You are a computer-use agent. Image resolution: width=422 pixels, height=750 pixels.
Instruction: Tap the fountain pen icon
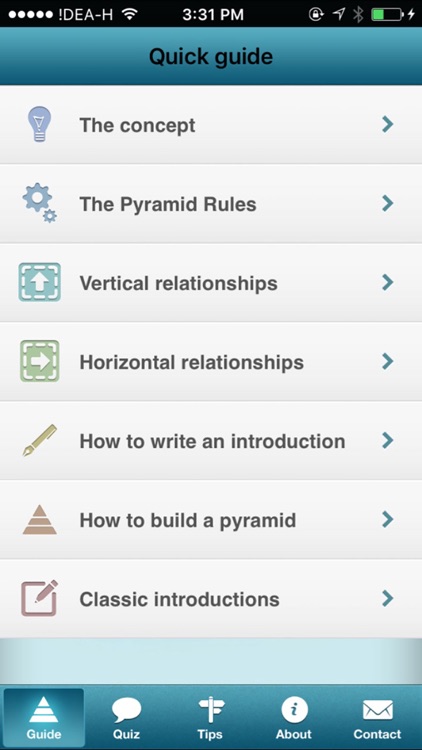tap(40, 440)
